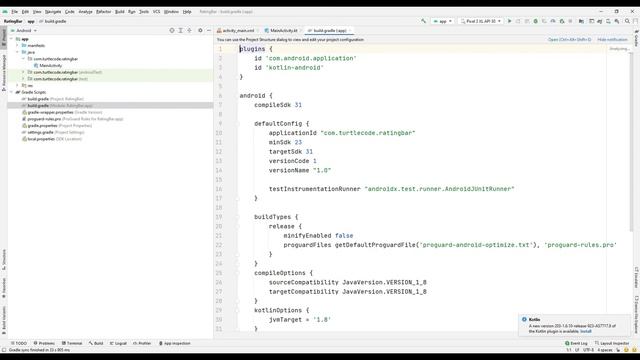Viewport: 640px width, 360px height.
Task: Open the Profiler tool window
Action: pos(142,343)
